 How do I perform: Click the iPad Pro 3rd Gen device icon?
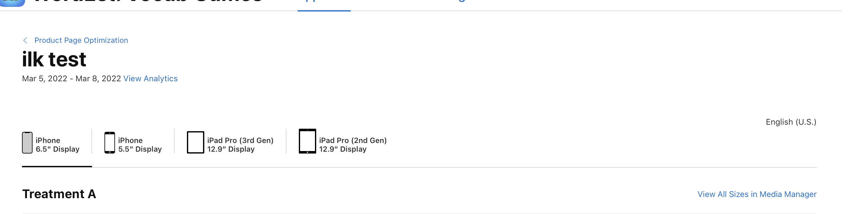195,143
